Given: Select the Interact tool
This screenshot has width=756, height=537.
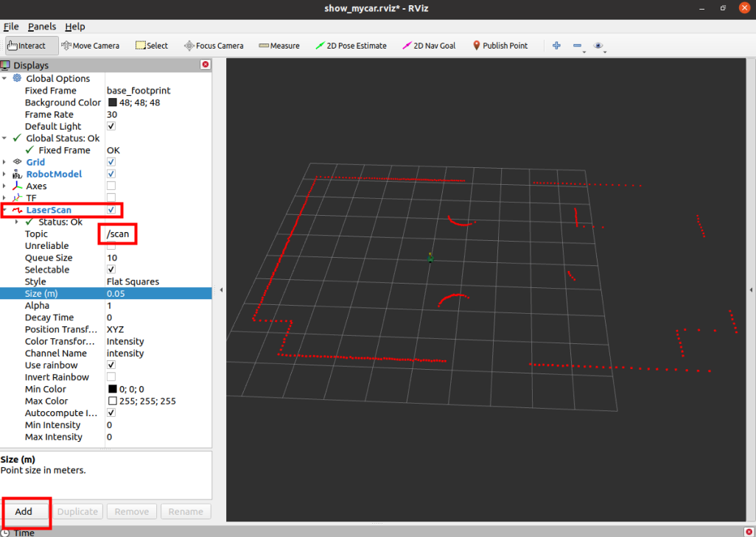Looking at the screenshot, I should coord(32,46).
